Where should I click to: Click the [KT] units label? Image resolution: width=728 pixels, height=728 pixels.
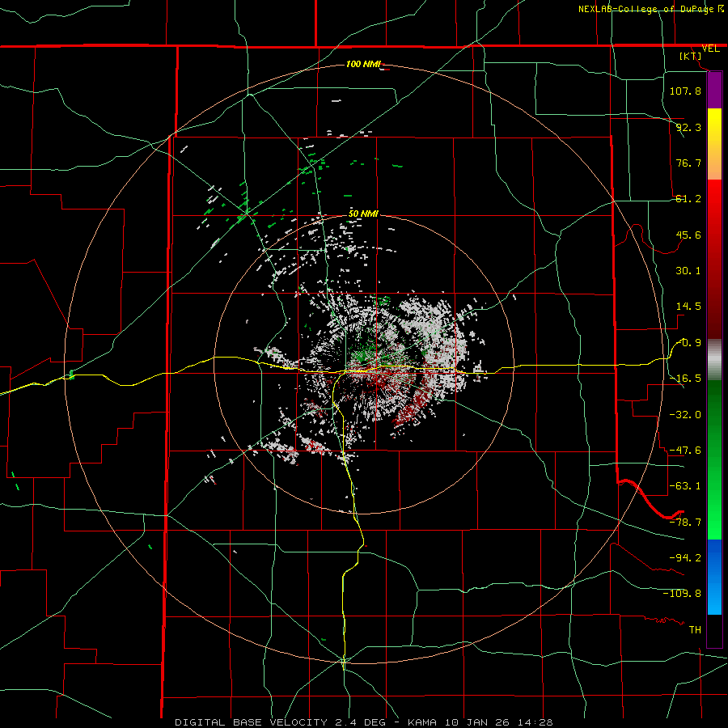click(691, 56)
